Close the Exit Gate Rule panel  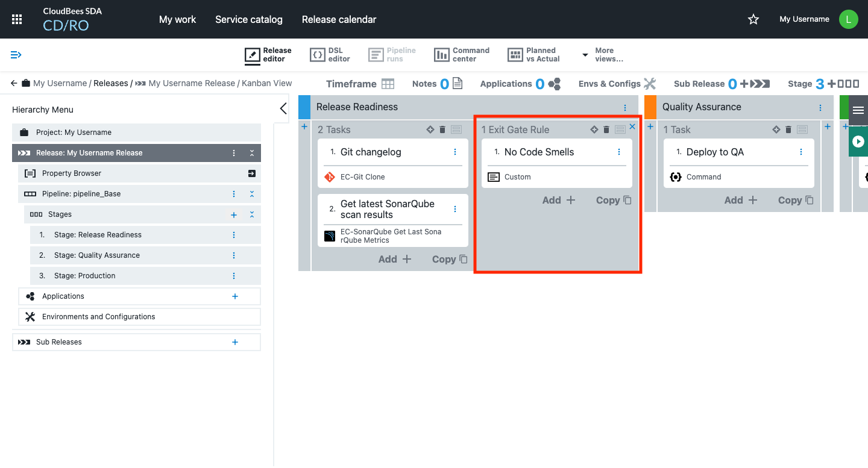point(632,126)
